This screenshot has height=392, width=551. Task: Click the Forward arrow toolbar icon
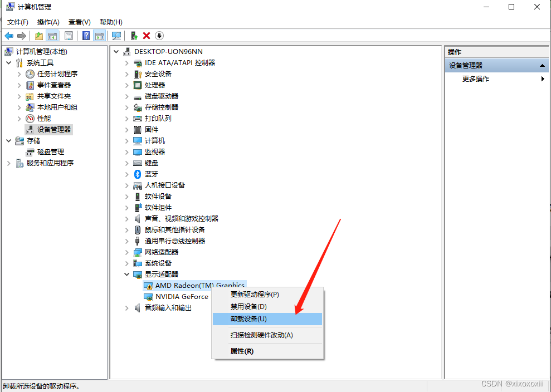pyautogui.click(x=22, y=36)
